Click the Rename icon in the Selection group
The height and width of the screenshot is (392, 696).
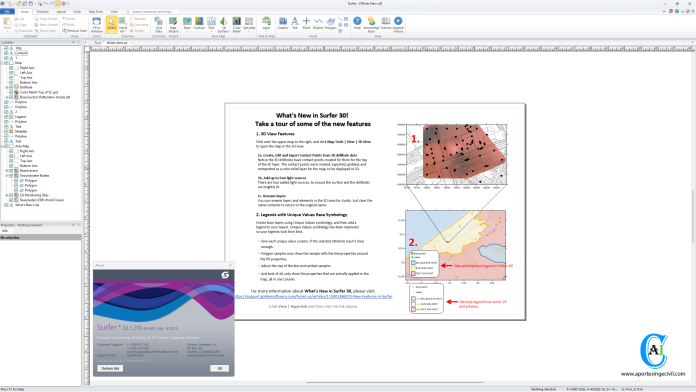point(132,19)
